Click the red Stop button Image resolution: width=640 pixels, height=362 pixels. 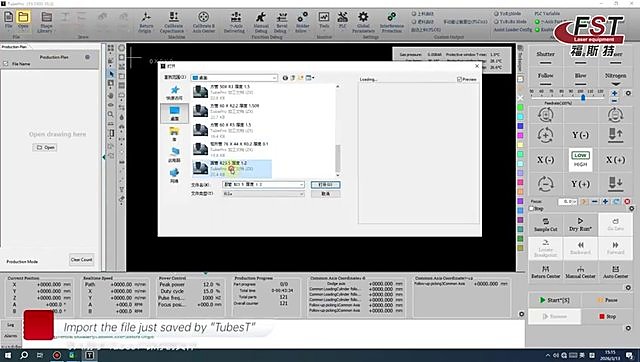pyautogui.click(x=607, y=316)
